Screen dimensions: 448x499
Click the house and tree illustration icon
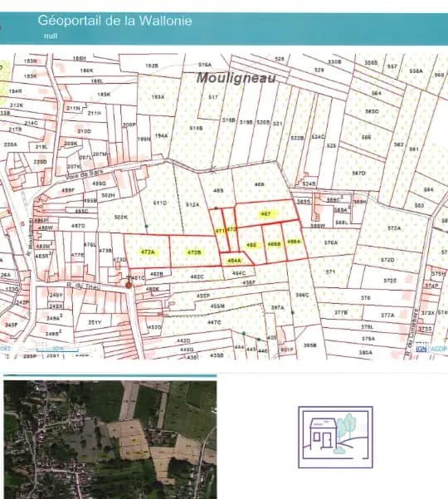(x=335, y=438)
